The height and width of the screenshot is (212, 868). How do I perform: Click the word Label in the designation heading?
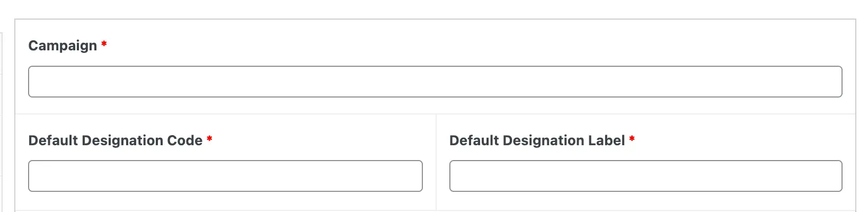tap(607, 140)
